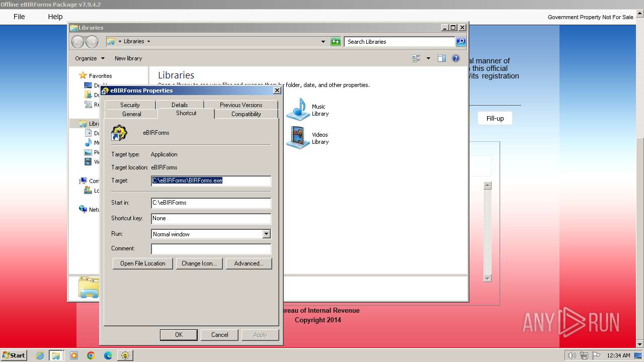Open the Help menu in eBIRForms
This screenshot has height=362, width=644.
pos(55,17)
